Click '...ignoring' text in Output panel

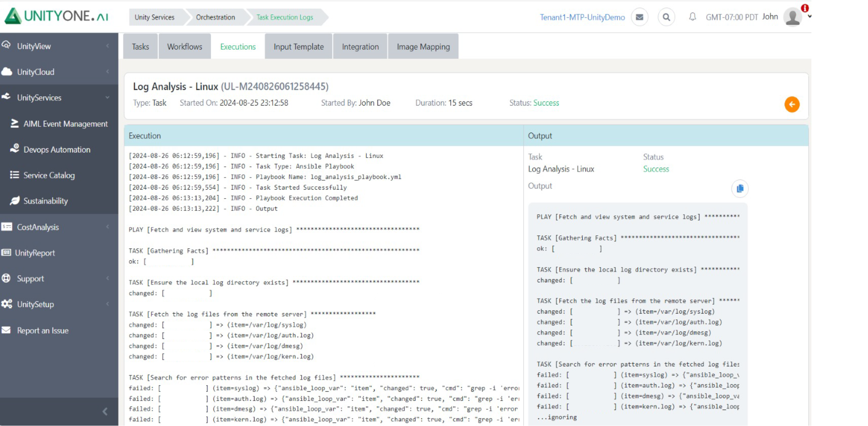pos(557,417)
